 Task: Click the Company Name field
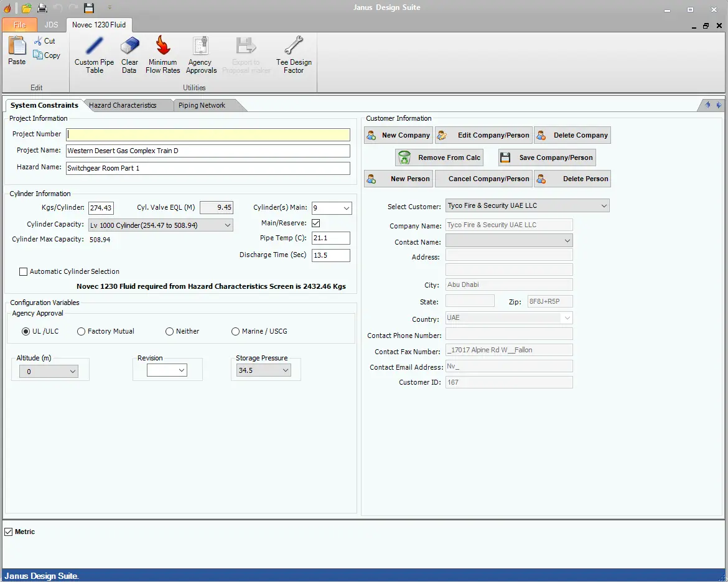[509, 225]
